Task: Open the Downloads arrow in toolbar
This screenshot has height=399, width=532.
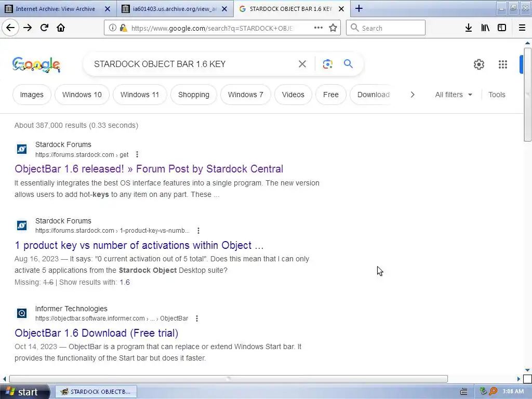Action: pyautogui.click(x=469, y=28)
